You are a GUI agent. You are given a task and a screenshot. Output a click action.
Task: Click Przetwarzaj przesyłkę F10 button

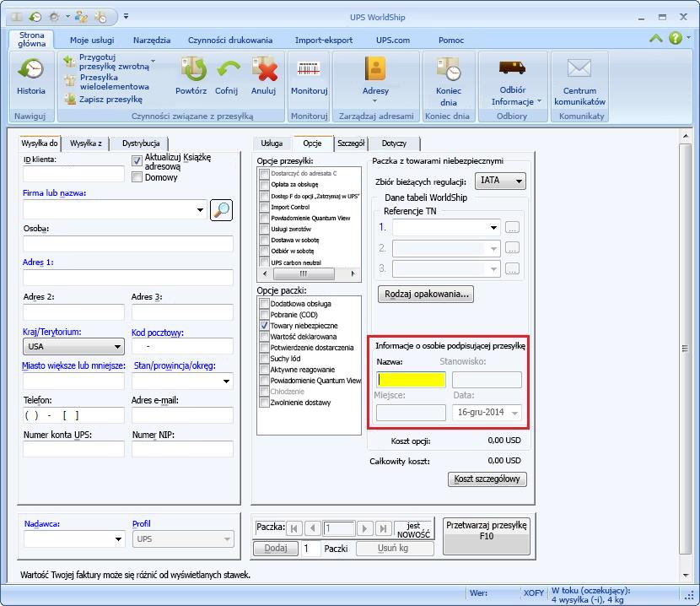coord(486,536)
